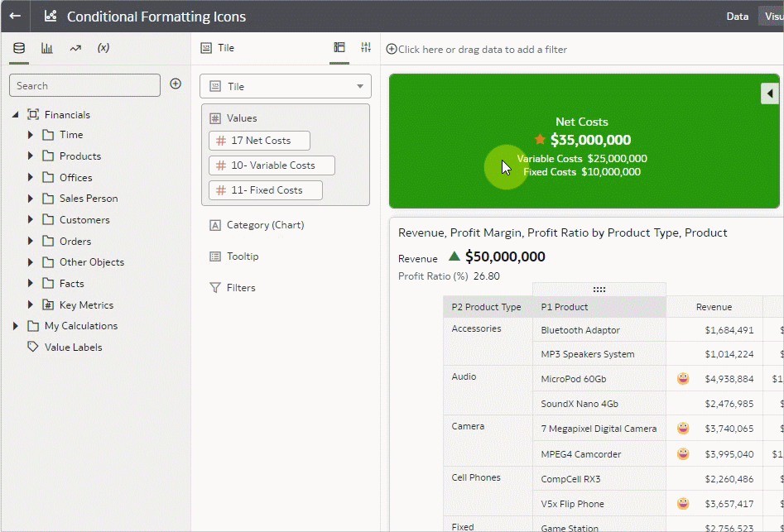Expand the Facts folder
Viewport: 784px width, 532px height.
pyautogui.click(x=30, y=283)
